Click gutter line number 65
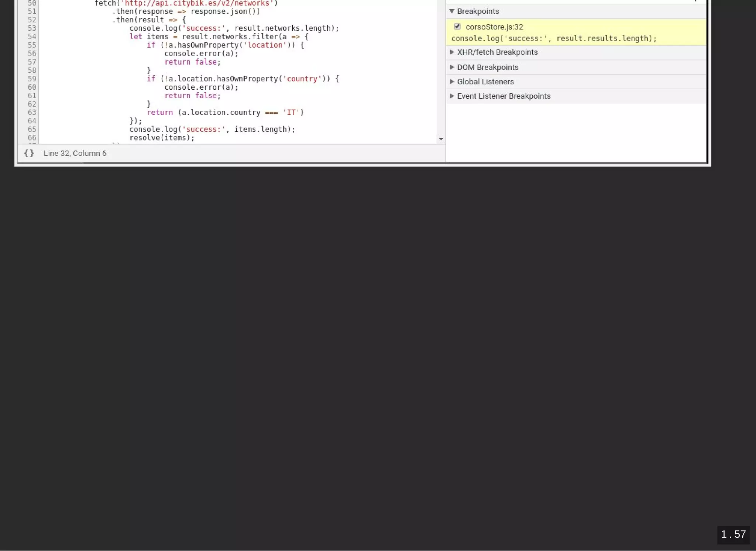 32,130
